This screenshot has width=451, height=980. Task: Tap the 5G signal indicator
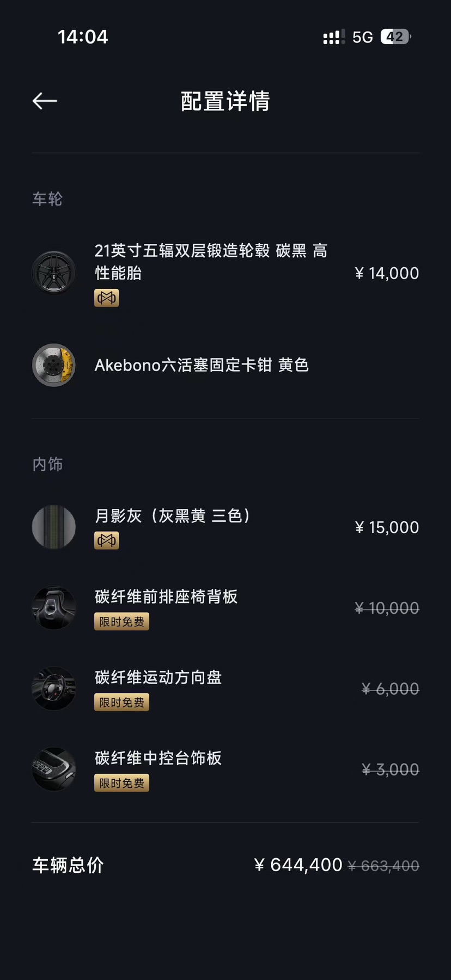tap(363, 37)
